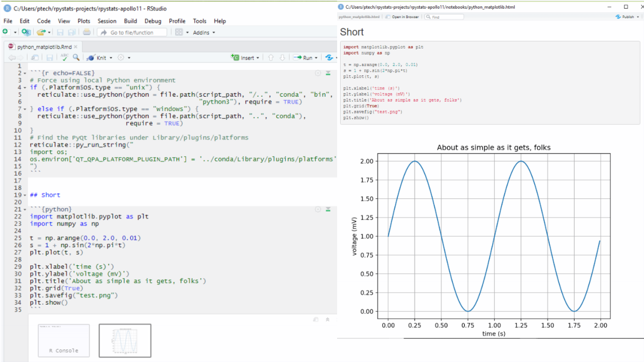
Task: Click the 'Short' heading in HTML preview
Action: tap(352, 32)
